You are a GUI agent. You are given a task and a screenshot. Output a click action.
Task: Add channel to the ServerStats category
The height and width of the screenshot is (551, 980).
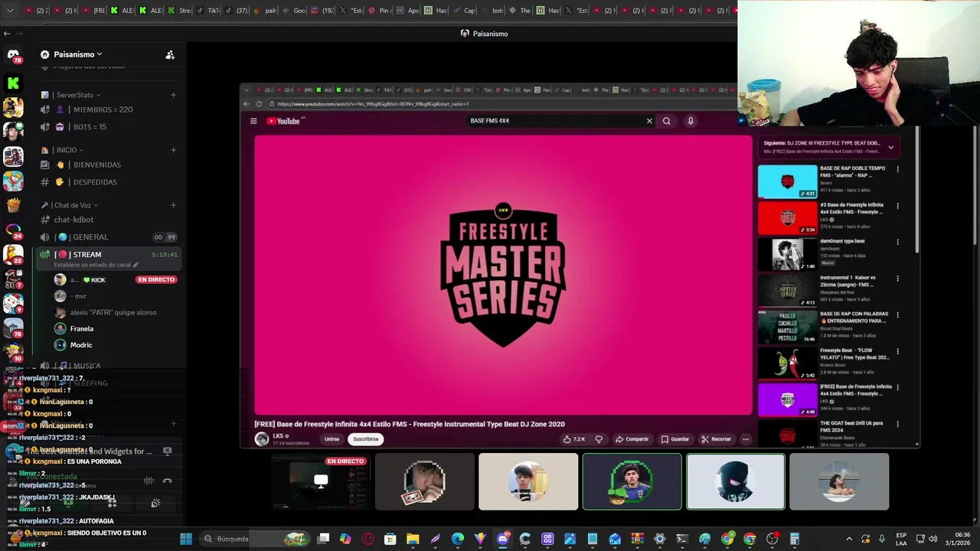click(x=174, y=95)
